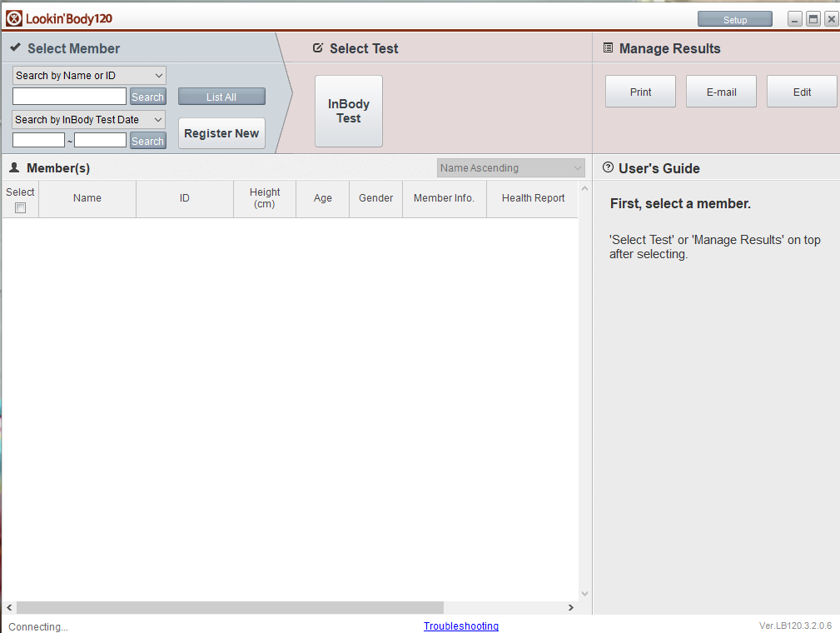
Task: Close the Lookin'Body120 window
Action: (831, 19)
